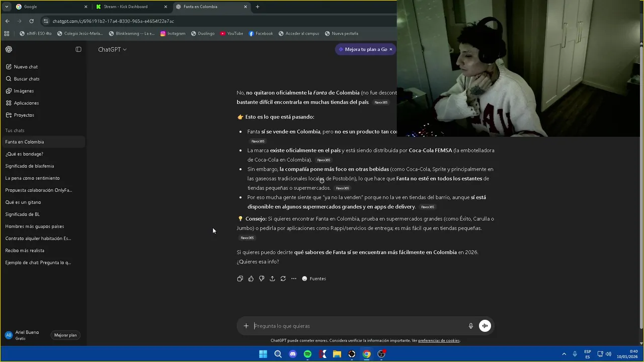Open Windows taskbar search
644x362 pixels.
(278, 354)
